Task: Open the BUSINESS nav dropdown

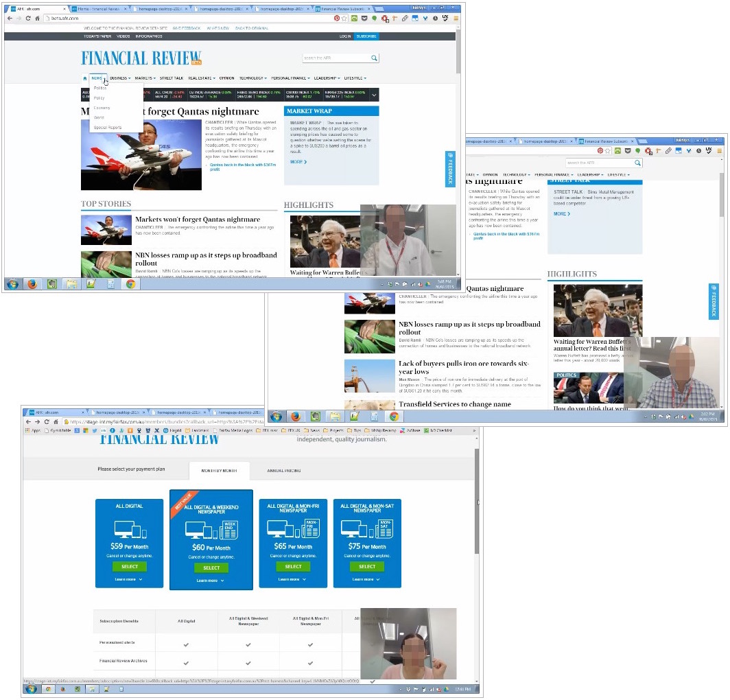Action: click(120, 78)
